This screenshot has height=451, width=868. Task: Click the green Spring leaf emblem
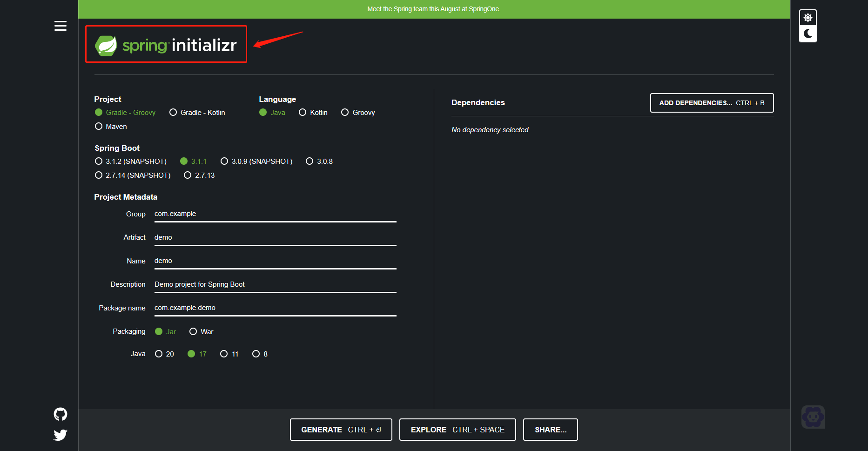[106, 44]
